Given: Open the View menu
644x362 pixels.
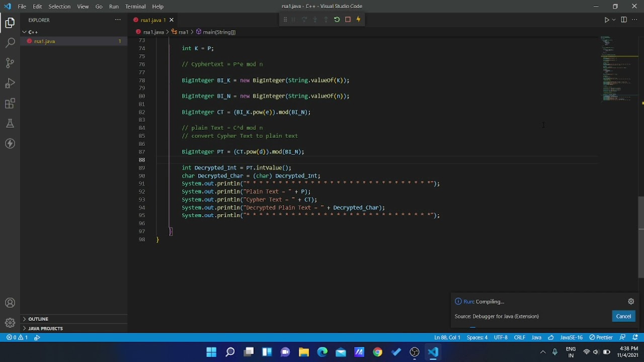Looking at the screenshot, I should click(83, 7).
